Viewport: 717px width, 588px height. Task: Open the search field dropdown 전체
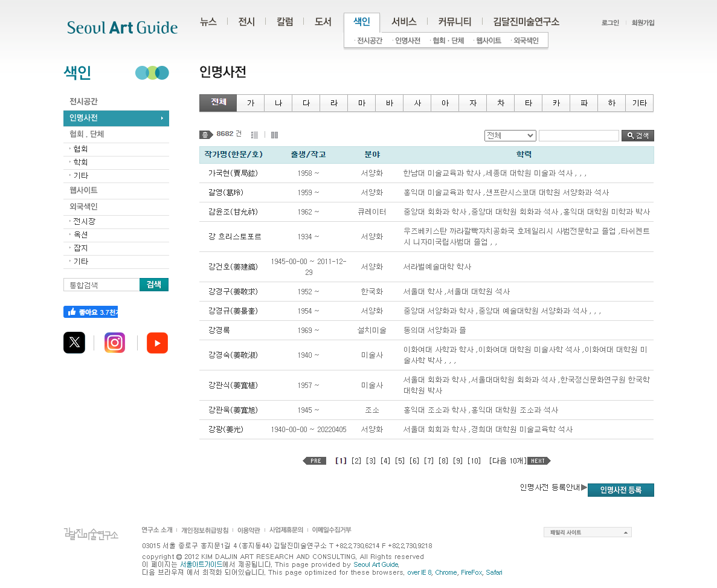[x=510, y=136]
